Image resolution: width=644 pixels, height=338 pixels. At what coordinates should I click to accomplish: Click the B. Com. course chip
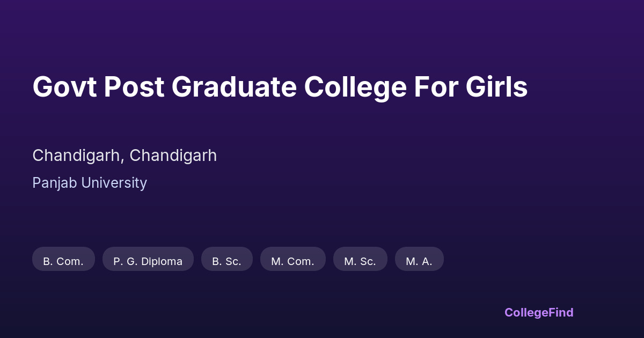click(63, 259)
